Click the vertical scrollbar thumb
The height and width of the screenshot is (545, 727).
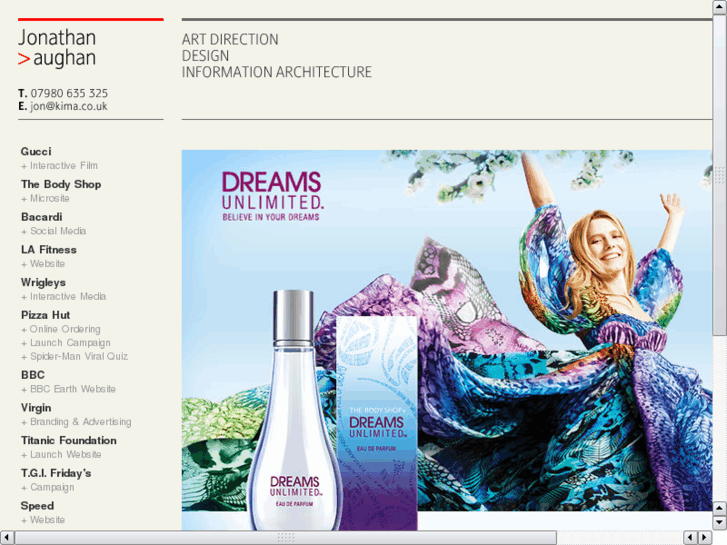[x=720, y=174]
